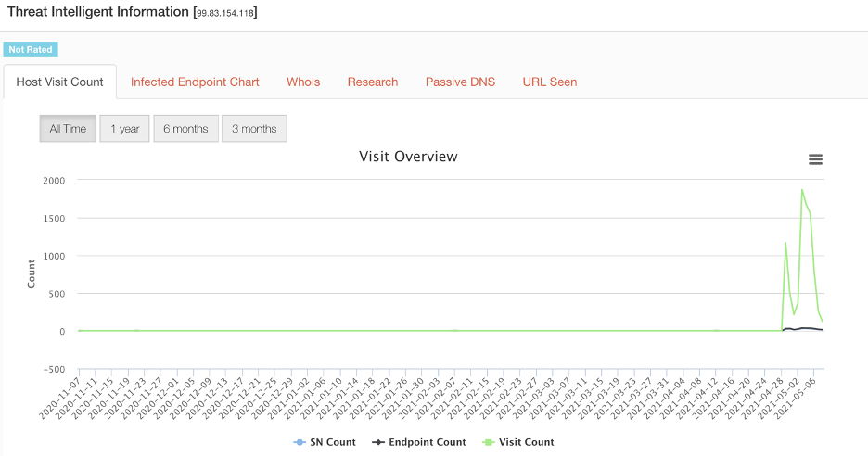This screenshot has width=868, height=456.
Task: Click the Visit Overview chart title
Action: coord(408,157)
